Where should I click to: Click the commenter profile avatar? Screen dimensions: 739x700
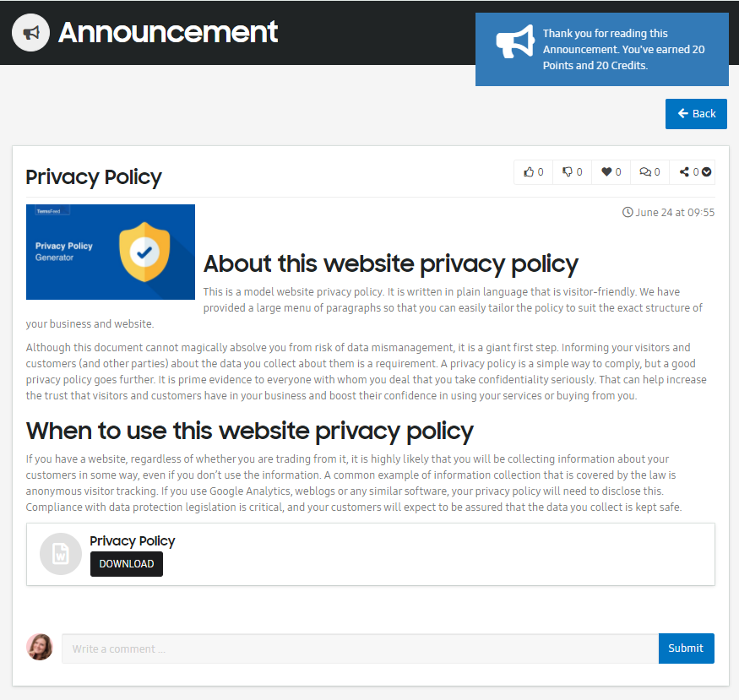coord(40,647)
